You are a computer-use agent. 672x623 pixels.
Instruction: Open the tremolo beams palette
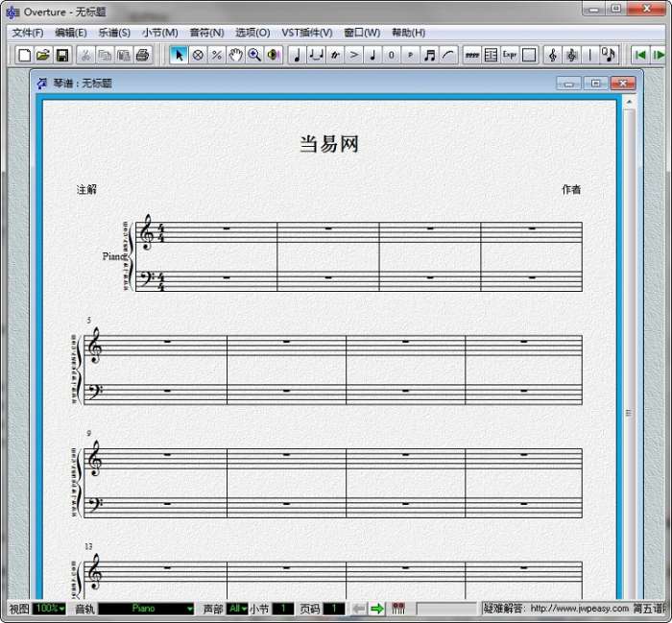[472, 56]
